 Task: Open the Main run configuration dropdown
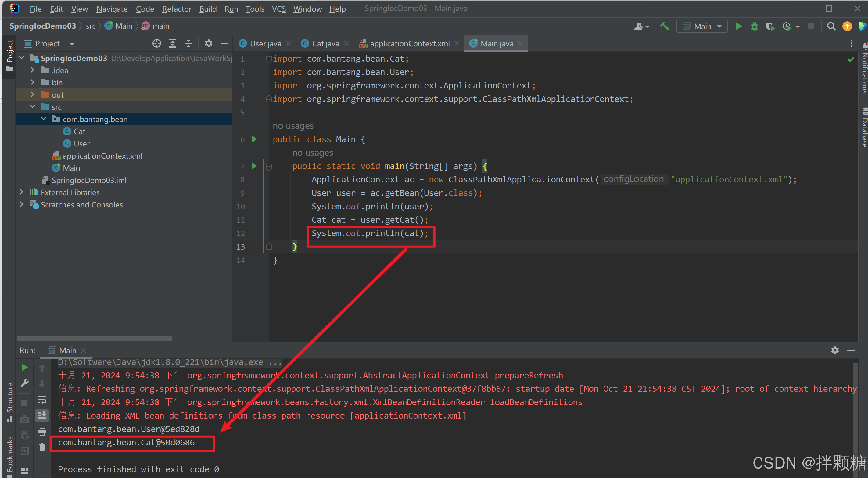702,26
